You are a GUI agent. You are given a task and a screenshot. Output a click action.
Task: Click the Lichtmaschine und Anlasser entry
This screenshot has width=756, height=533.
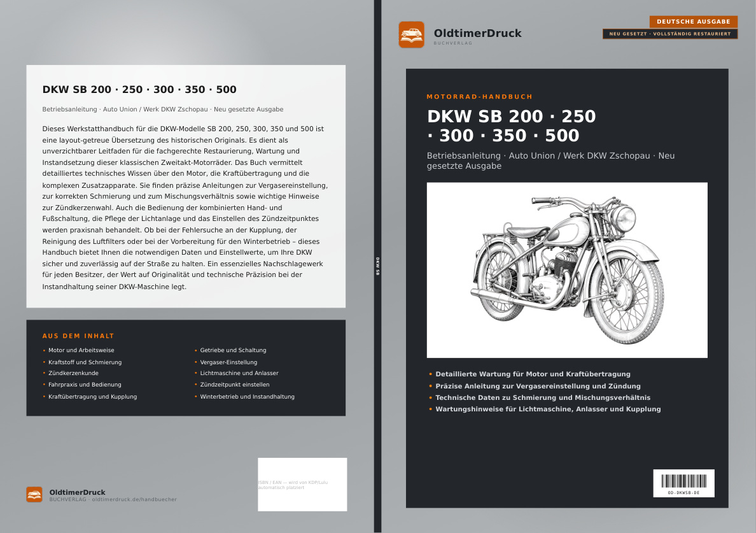click(x=239, y=373)
